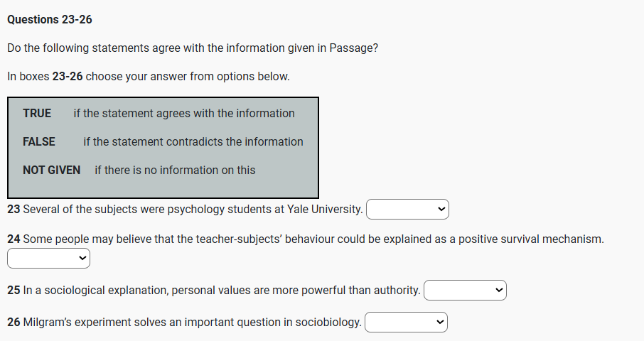Click the statement about sociological explanation
Viewport: 644px width, 341px height.
221,290
